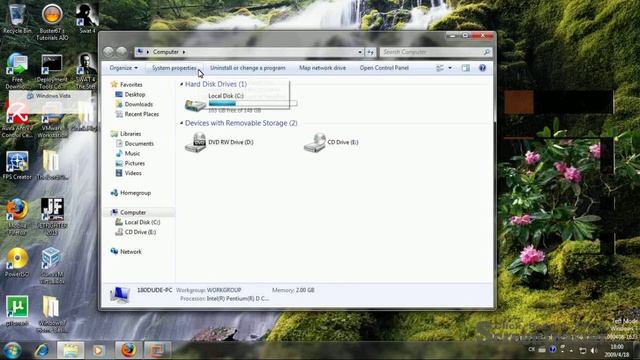
Task: Select the green µTorrent desktop icon
Action: [17, 311]
